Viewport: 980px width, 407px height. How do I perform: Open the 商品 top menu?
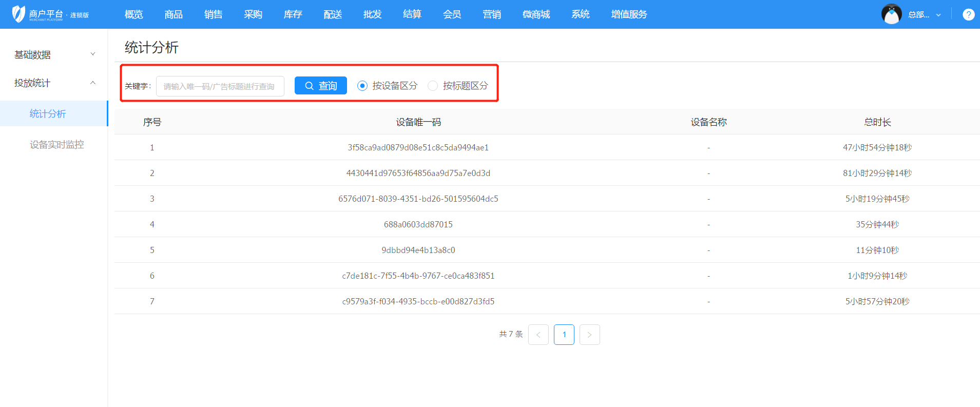coord(174,14)
